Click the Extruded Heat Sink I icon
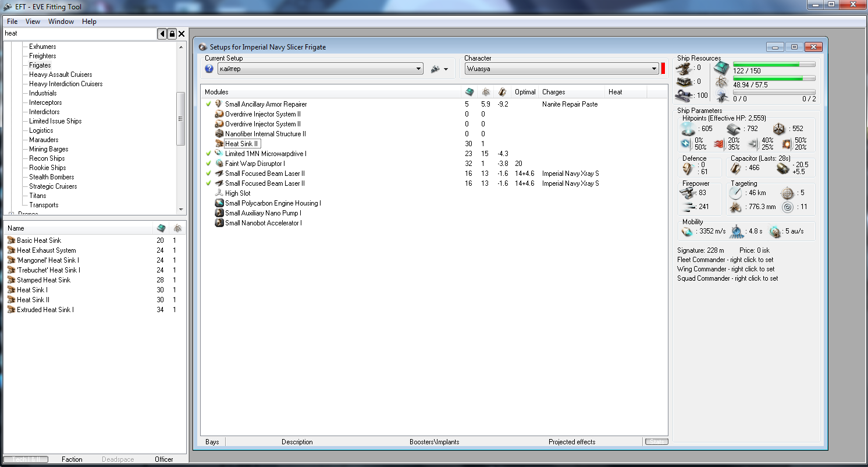This screenshot has height=467, width=868. tap(11, 310)
